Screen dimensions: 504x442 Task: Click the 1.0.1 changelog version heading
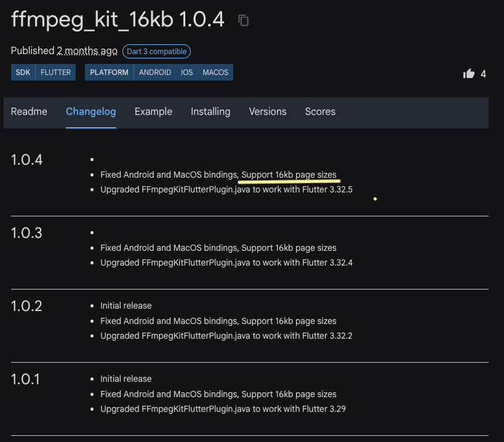click(25, 379)
